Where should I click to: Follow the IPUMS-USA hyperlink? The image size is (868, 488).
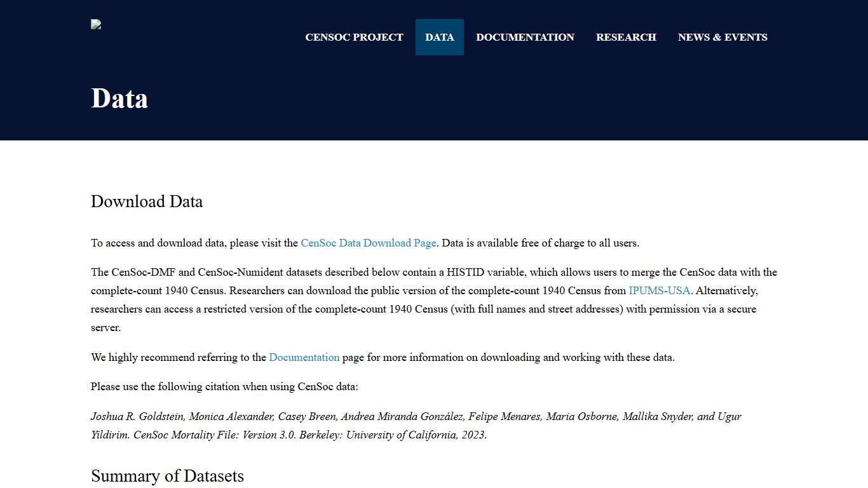tap(659, 290)
